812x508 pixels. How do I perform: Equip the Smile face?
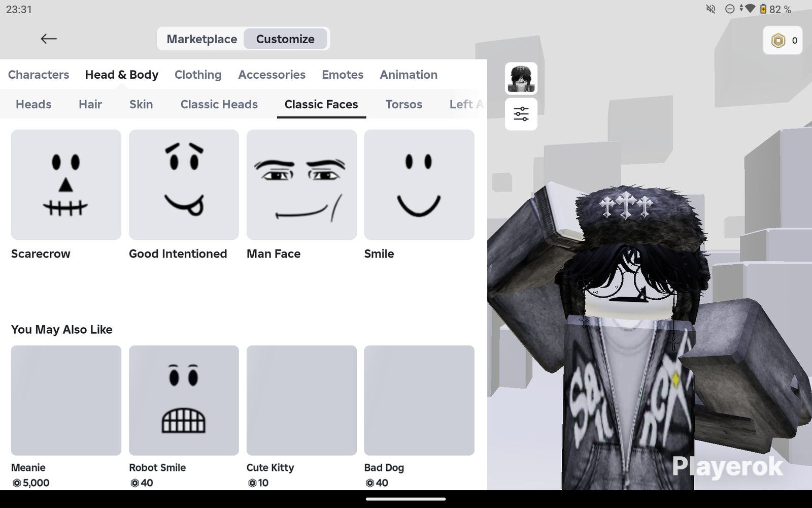pyautogui.click(x=419, y=185)
